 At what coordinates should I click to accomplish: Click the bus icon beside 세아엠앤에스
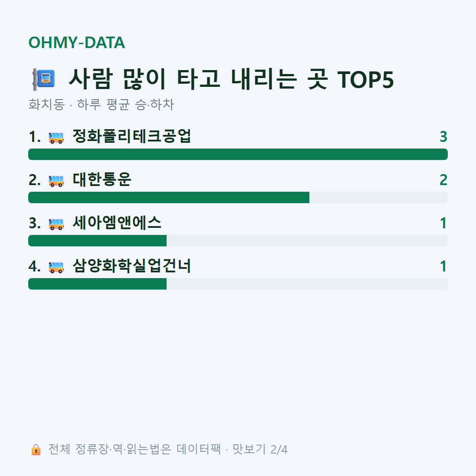click(x=56, y=224)
